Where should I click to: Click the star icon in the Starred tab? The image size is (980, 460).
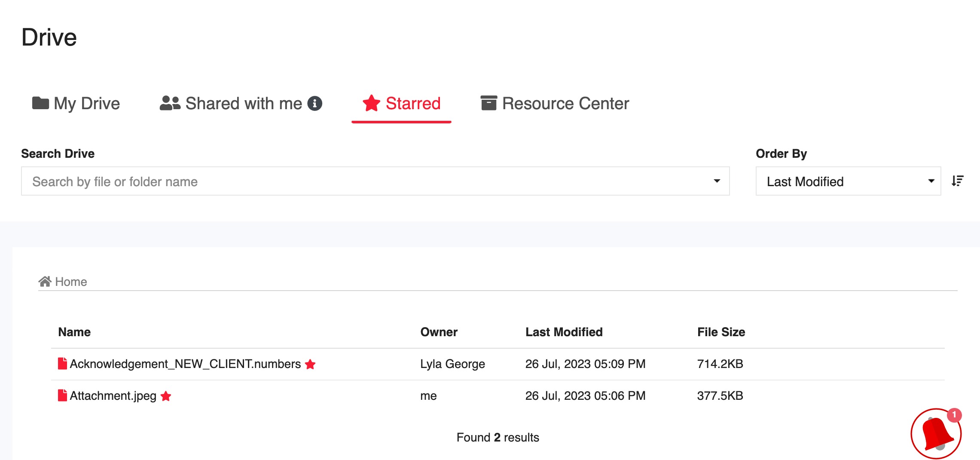pos(371,103)
